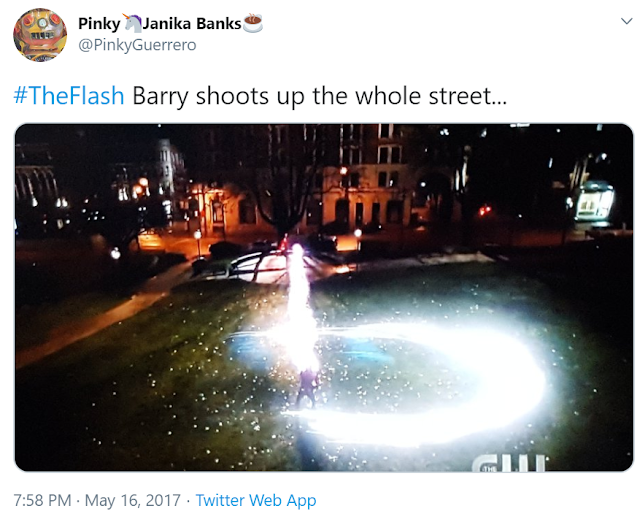640x514 pixels.
Task: Open the #TheFlash hashtag link
Action: (x=69, y=96)
